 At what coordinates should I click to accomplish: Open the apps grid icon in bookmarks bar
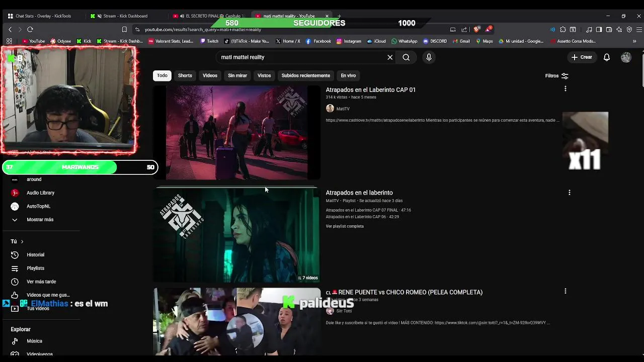(x=9, y=41)
